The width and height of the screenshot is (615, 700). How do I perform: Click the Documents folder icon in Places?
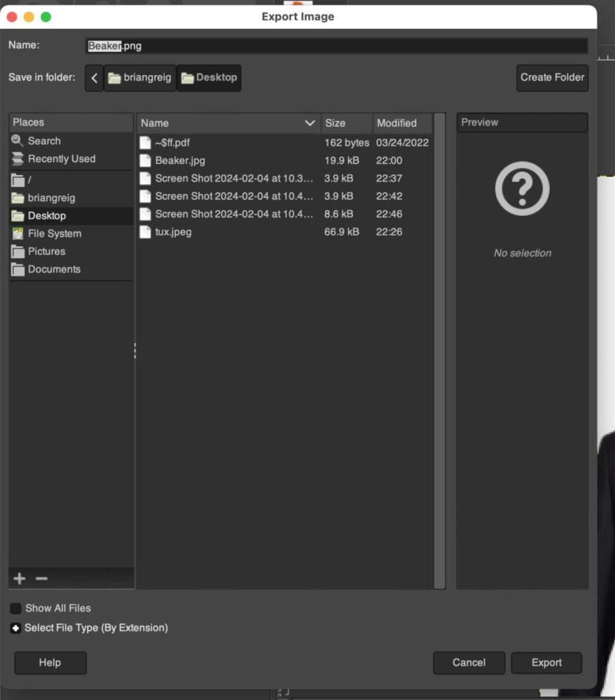coord(18,269)
